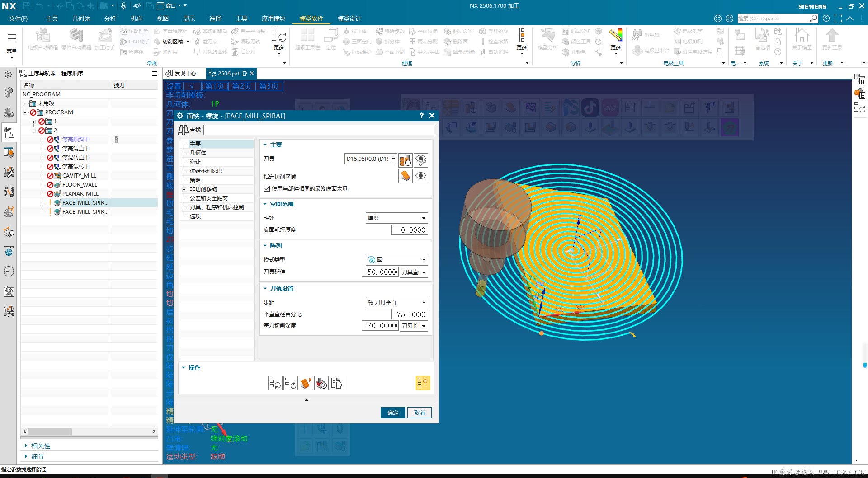
Task: Switch to the 几何体 ribbon tab
Action: tap(81, 19)
